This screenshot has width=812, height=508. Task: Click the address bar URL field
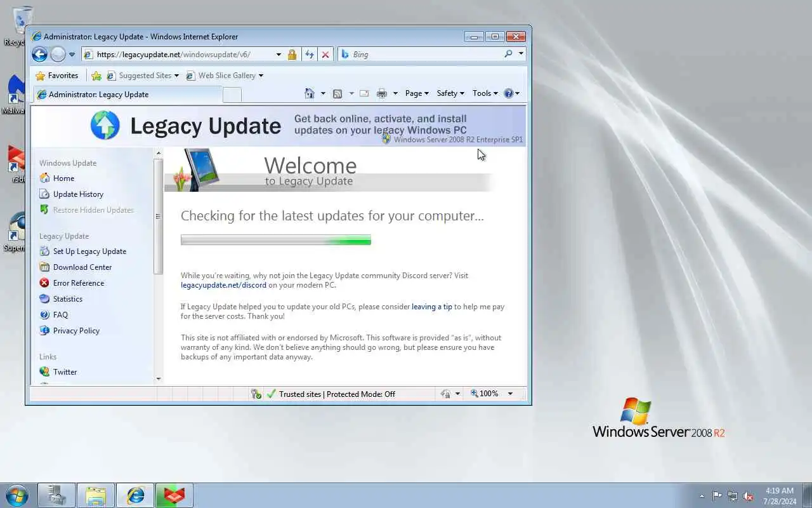click(x=178, y=55)
